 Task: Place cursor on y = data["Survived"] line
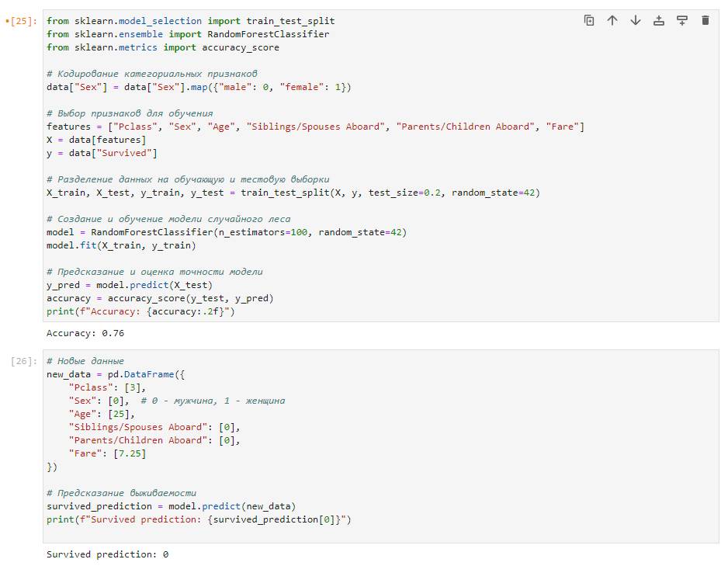click(x=102, y=153)
